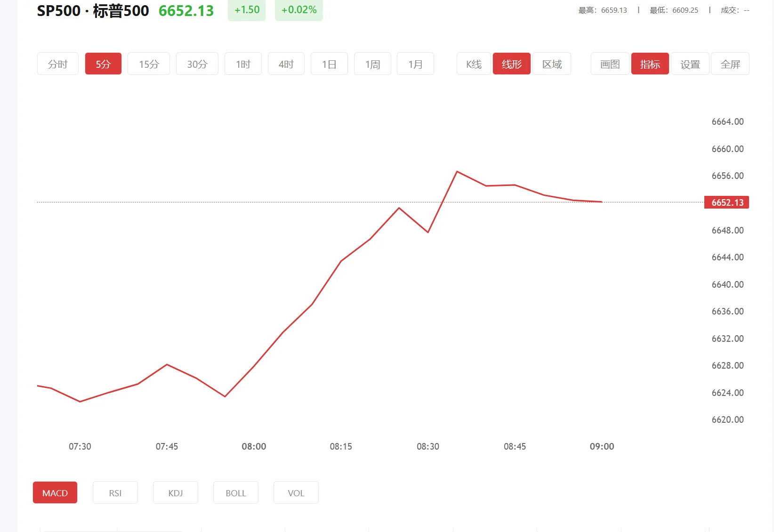774x532 pixels.
Task: Select the 15分 interval option
Action: (148, 64)
